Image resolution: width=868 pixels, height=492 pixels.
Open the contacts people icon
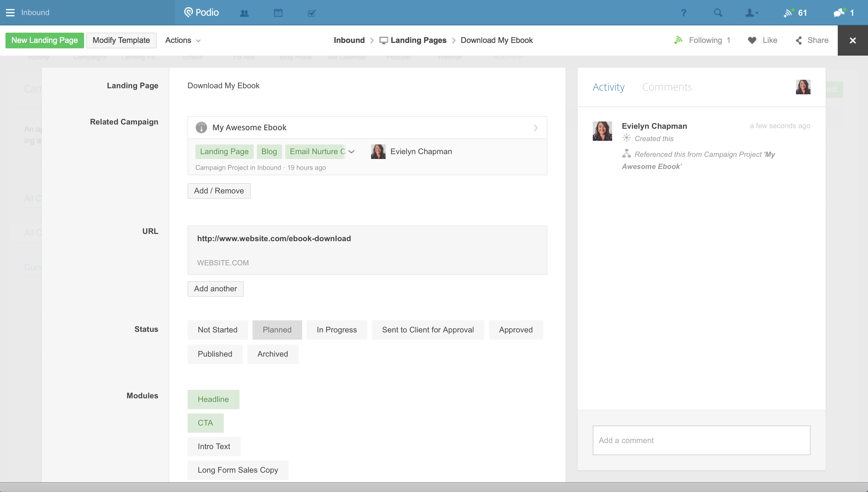[x=244, y=13]
